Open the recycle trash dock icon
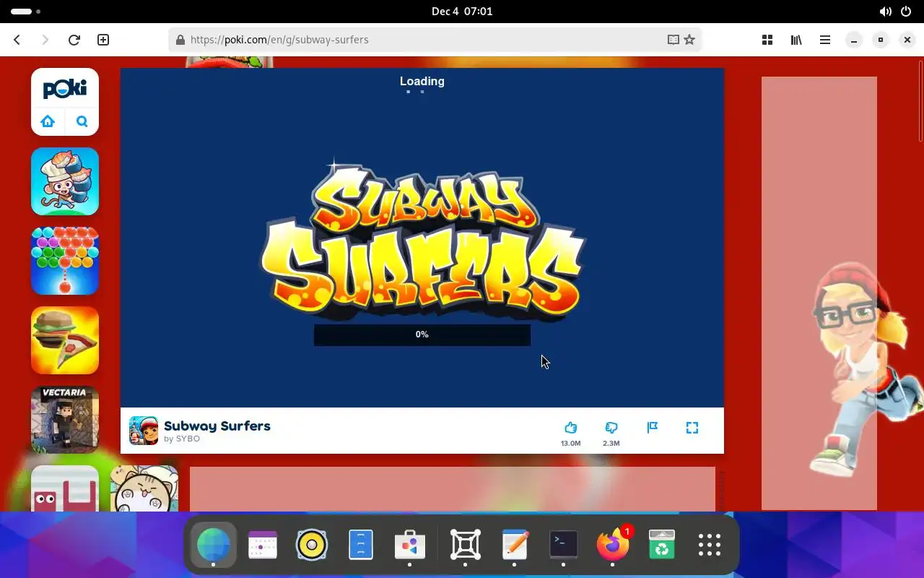 pyautogui.click(x=662, y=545)
